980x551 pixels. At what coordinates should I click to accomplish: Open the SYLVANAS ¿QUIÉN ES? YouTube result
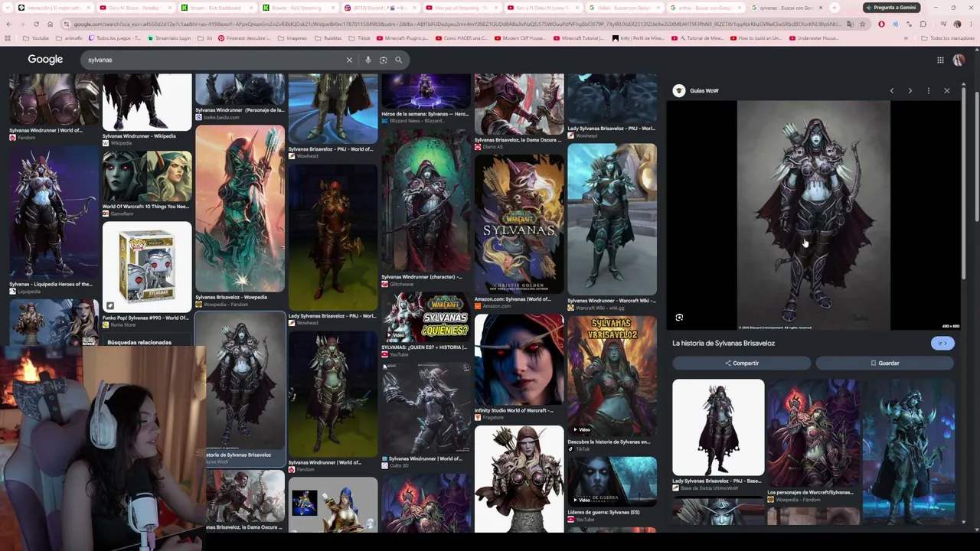coord(425,315)
